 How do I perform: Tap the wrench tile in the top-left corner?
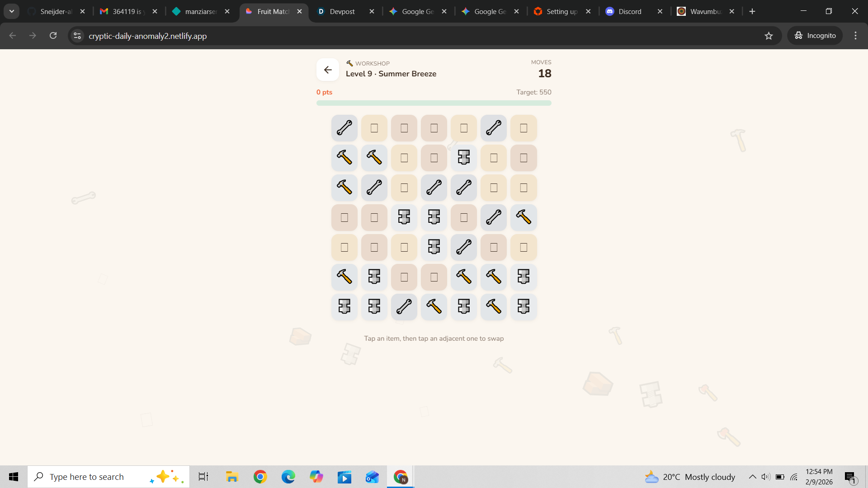[x=344, y=128]
